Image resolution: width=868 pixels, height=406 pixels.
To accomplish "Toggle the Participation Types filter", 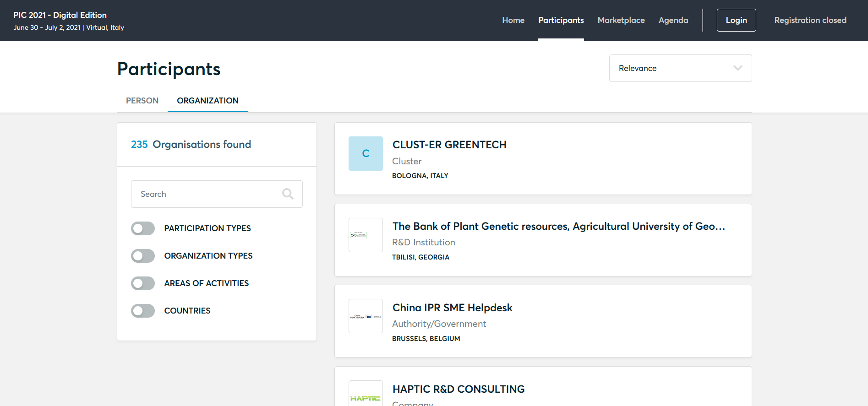I will pyautogui.click(x=143, y=228).
